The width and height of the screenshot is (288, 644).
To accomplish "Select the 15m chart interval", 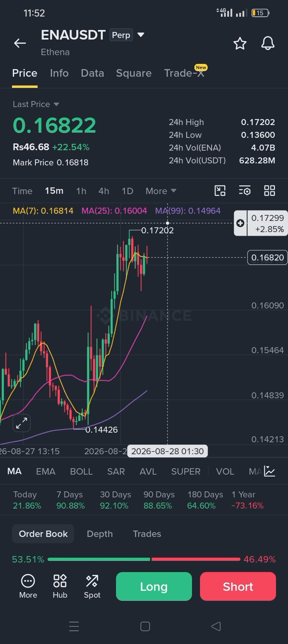I will (x=54, y=191).
